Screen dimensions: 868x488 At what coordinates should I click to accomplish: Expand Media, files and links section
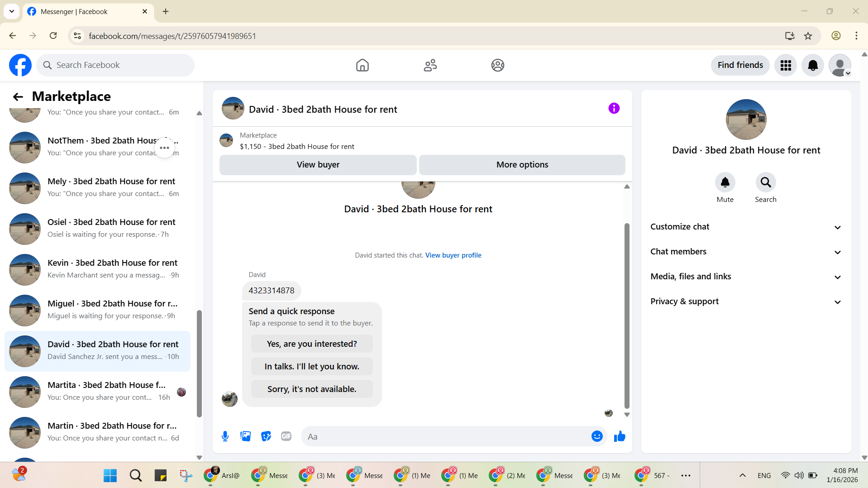point(746,277)
